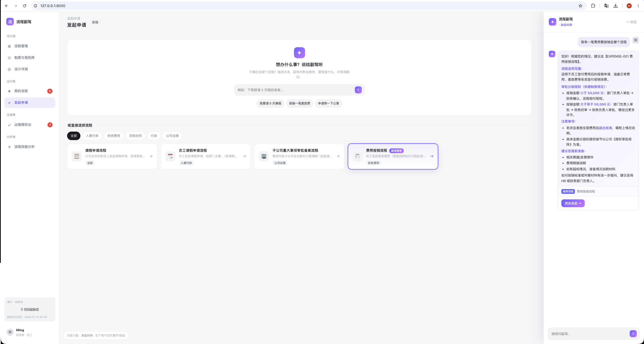Filter flows by 财务费用 chip
The width and height of the screenshot is (644, 344).
click(x=114, y=136)
